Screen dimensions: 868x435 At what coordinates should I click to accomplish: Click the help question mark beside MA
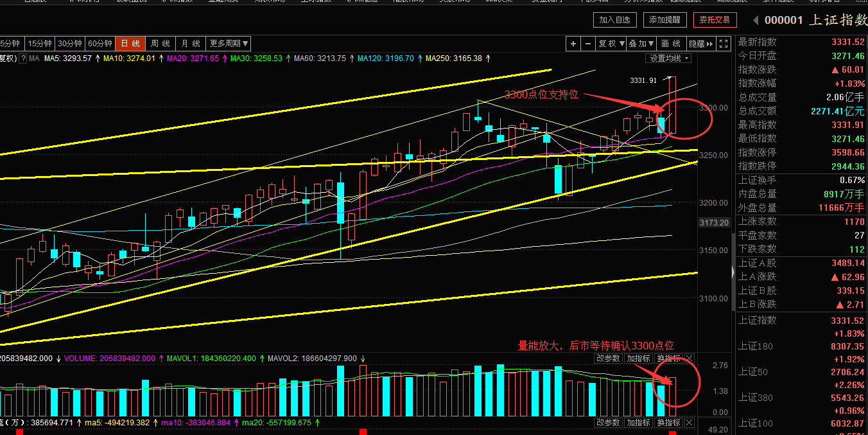click(23, 58)
